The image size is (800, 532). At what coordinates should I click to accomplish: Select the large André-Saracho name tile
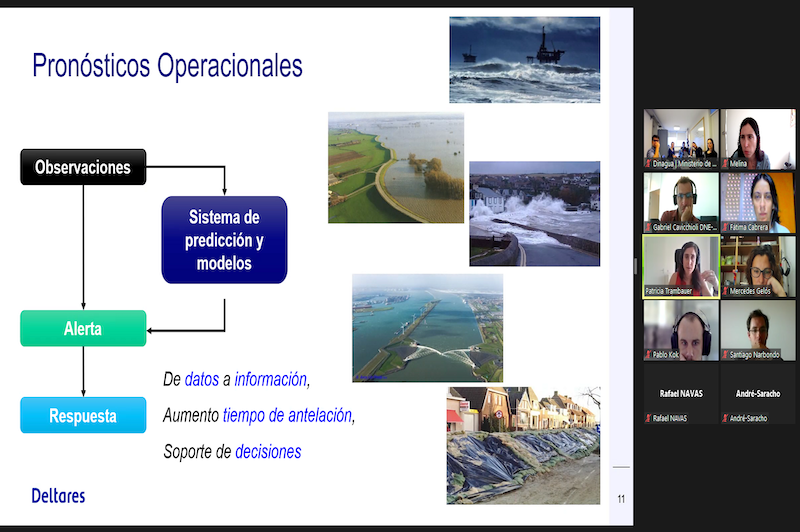point(758,394)
